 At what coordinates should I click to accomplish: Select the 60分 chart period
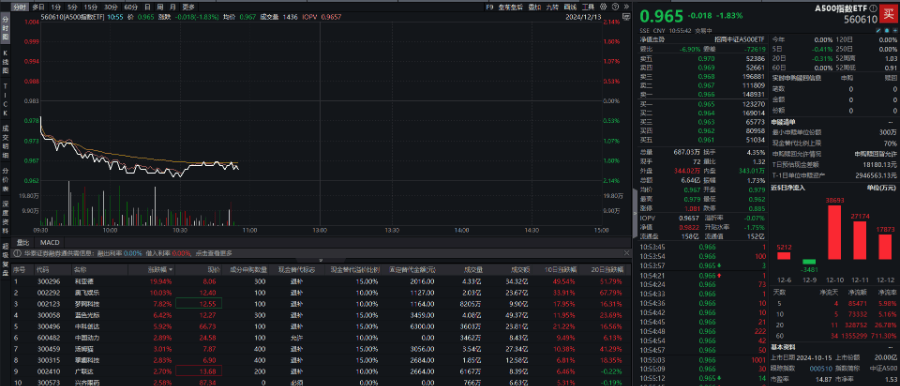tap(131, 7)
